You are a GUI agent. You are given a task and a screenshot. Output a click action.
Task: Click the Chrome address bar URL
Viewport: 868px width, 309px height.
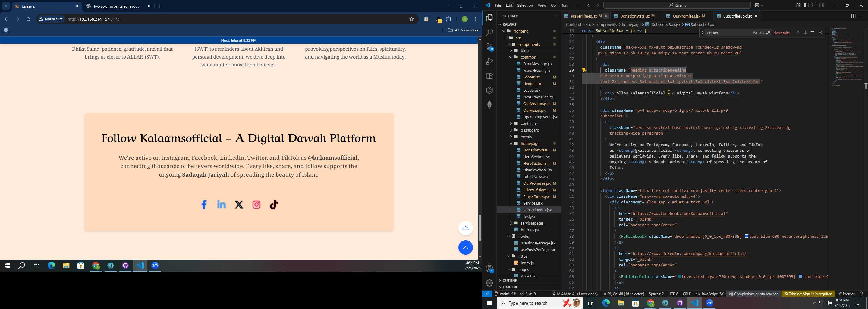click(93, 19)
